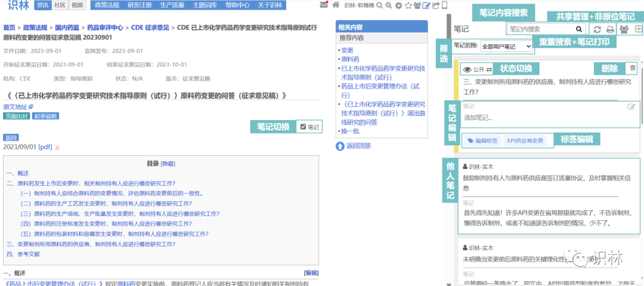Viewport: 644px width, 286px height.
Task: Click breadcrumb link 首页
Action: [x=10, y=27]
